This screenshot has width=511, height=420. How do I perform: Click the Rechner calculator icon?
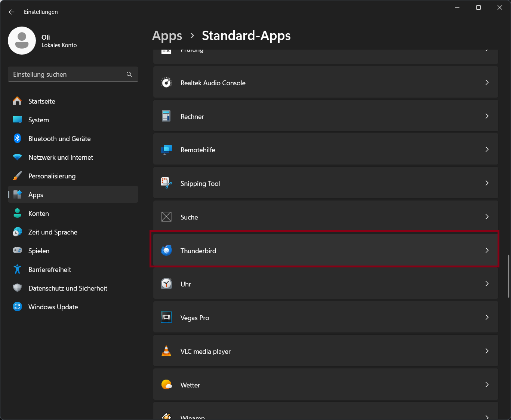pos(166,116)
